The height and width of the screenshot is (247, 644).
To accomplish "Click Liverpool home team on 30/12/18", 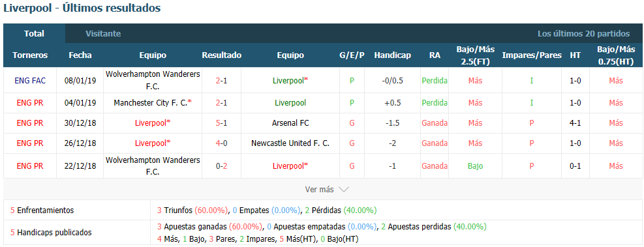I will pos(153,123).
